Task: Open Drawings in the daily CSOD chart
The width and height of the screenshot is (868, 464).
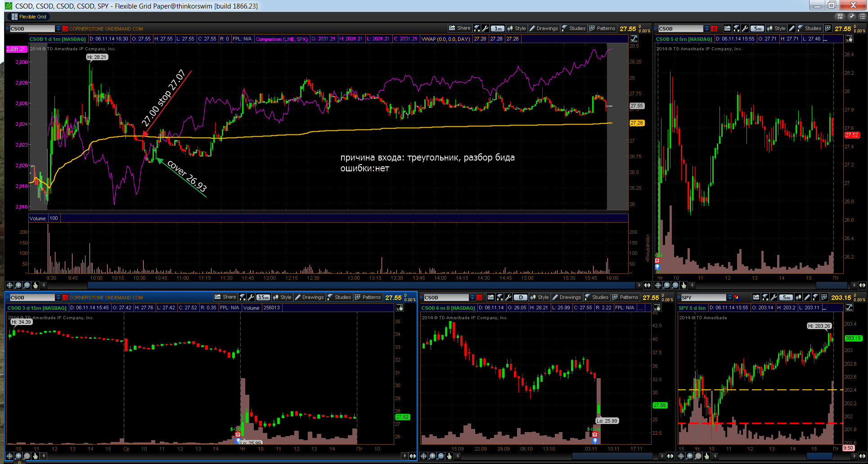Action: tap(567, 297)
